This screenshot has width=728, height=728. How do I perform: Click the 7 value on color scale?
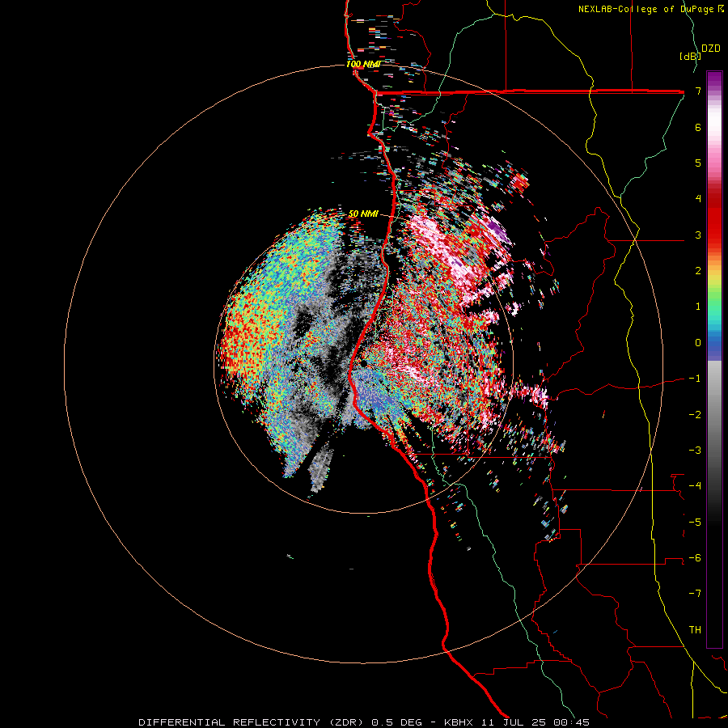click(x=698, y=91)
